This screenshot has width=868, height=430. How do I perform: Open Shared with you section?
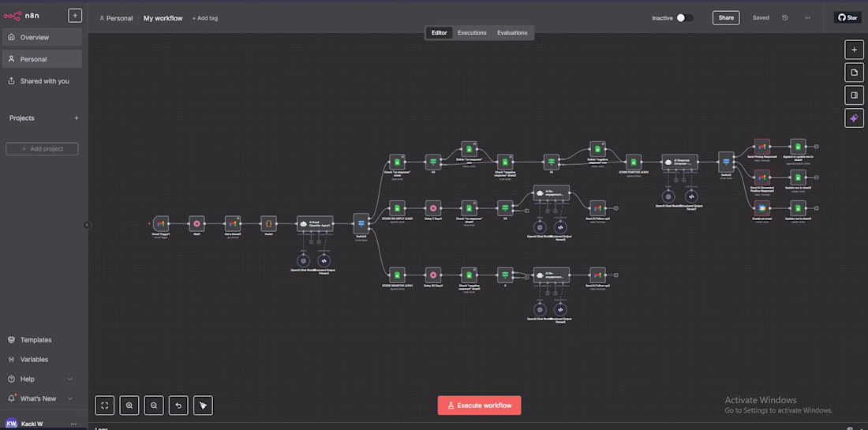coord(42,80)
